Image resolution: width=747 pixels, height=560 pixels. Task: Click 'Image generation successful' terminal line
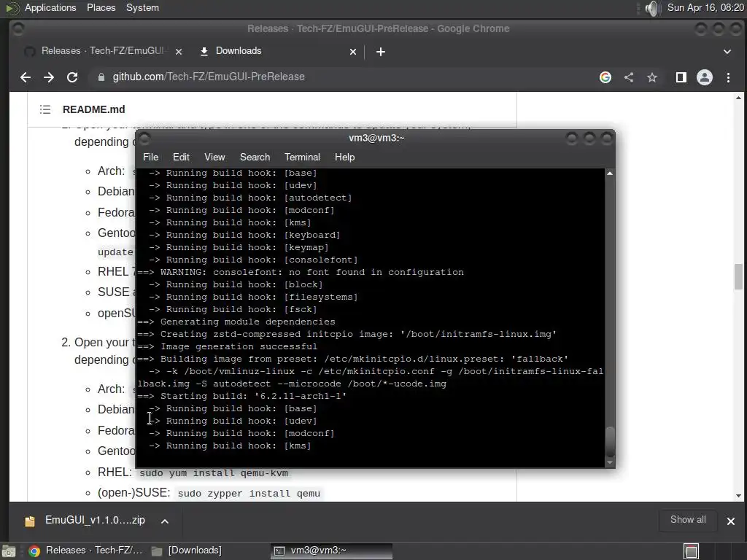228,346
